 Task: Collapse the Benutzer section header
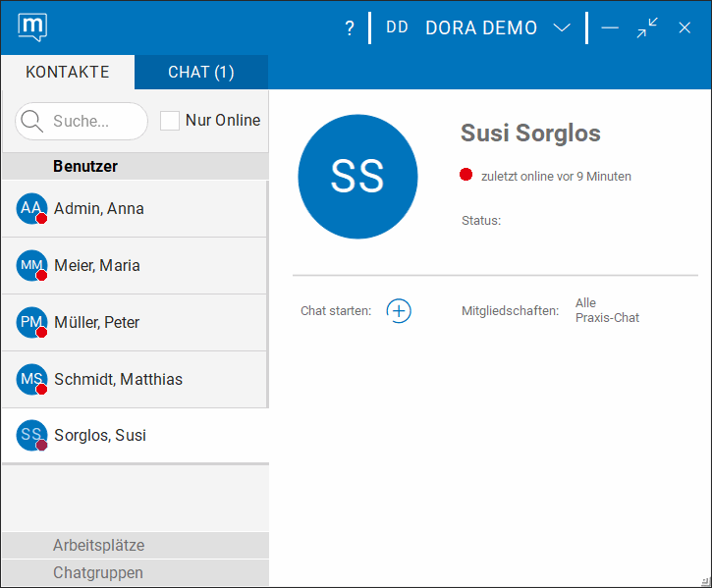pos(136,166)
